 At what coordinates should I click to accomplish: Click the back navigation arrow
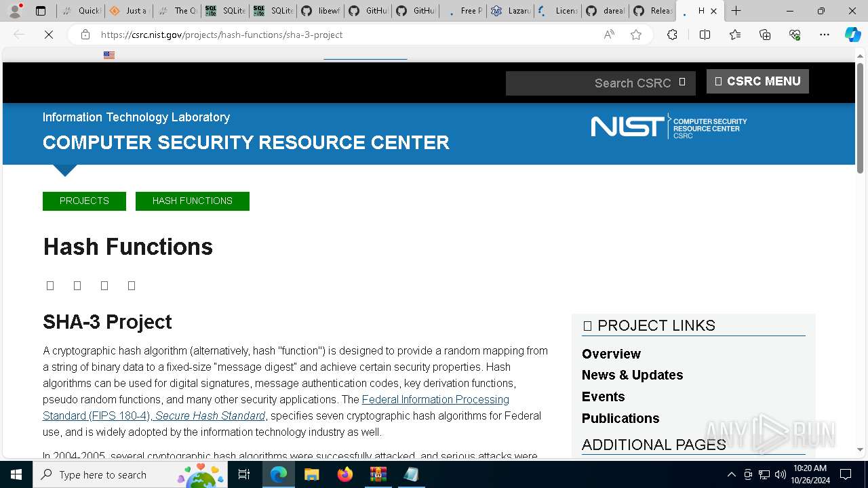click(19, 35)
